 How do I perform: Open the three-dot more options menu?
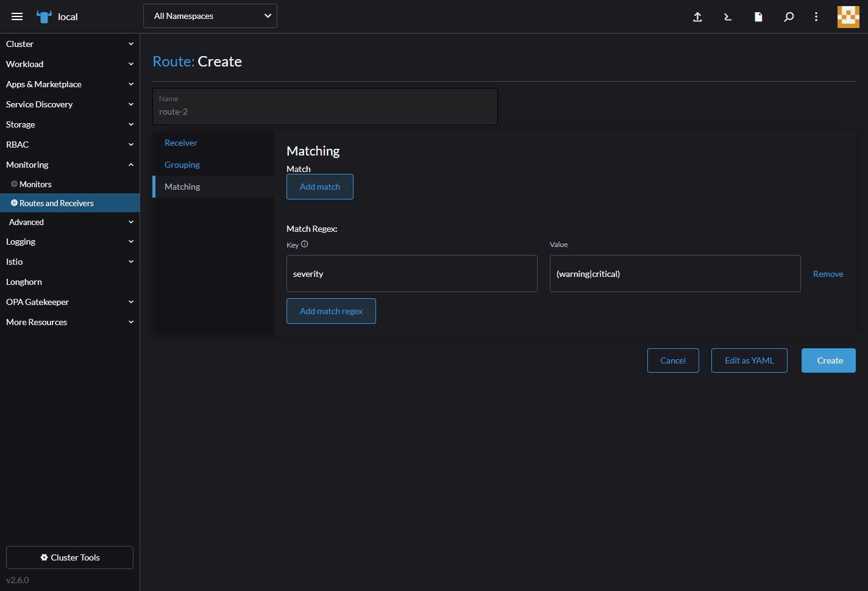[x=816, y=16]
